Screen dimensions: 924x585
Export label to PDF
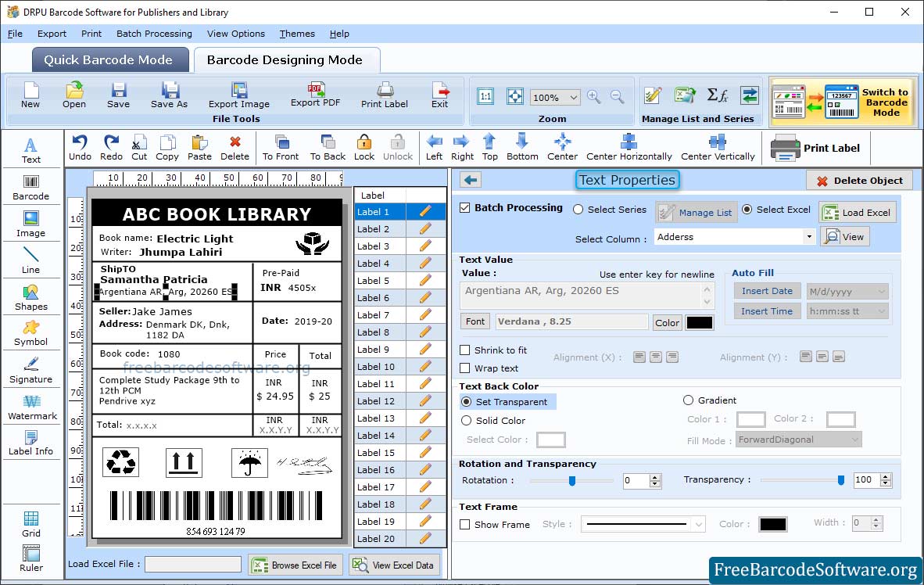315,95
